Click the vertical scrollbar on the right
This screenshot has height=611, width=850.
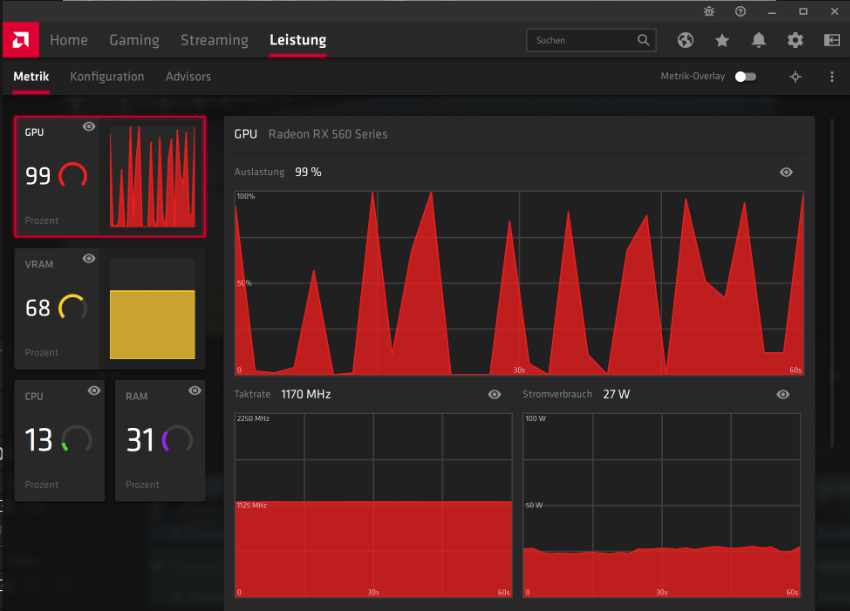point(832,283)
